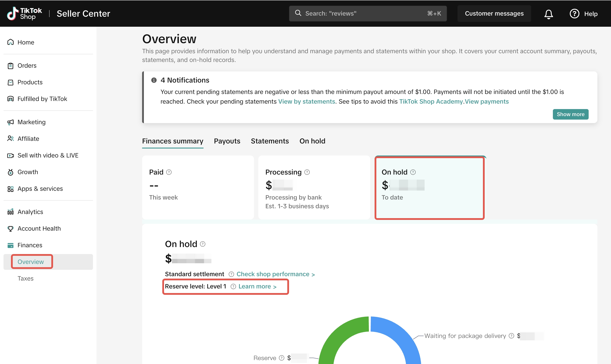This screenshot has width=611, height=364.
Task: Click the notification bell icon
Action: (x=548, y=14)
